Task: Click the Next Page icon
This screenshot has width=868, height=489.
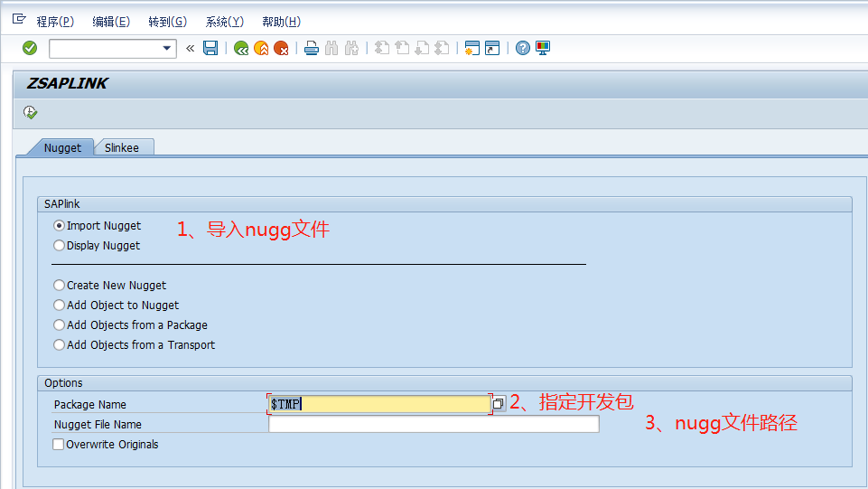Action: pos(422,48)
